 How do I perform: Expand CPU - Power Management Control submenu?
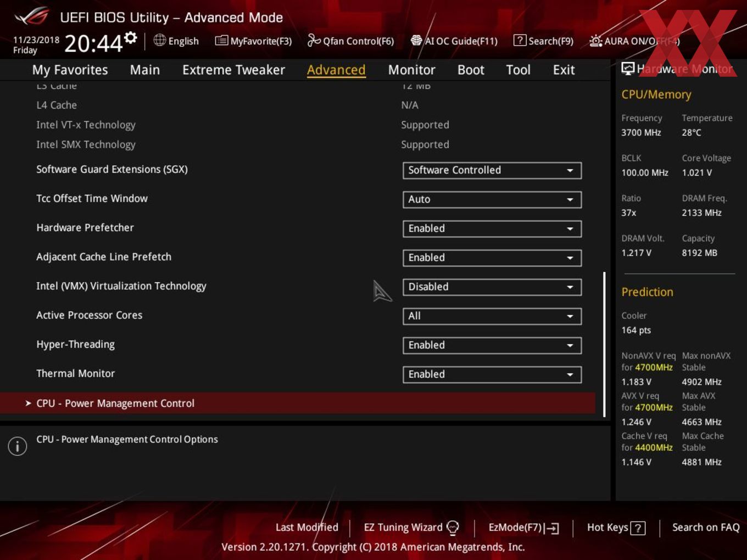click(298, 403)
